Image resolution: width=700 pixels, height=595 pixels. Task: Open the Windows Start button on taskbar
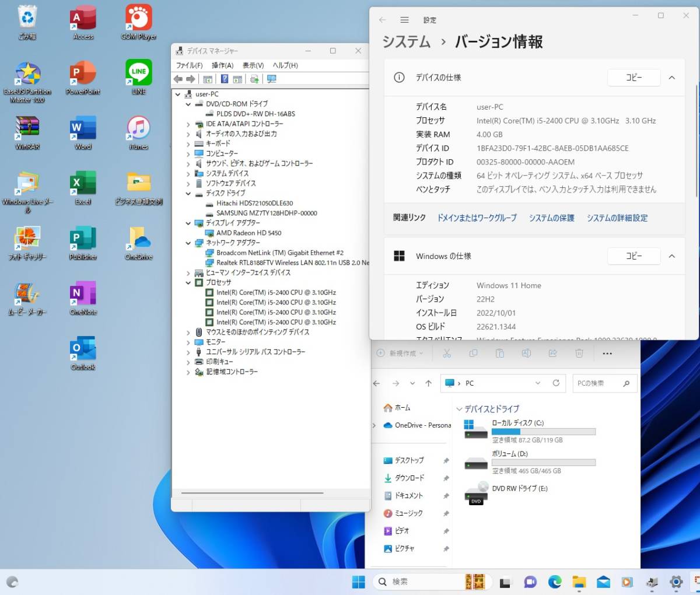coord(359,582)
